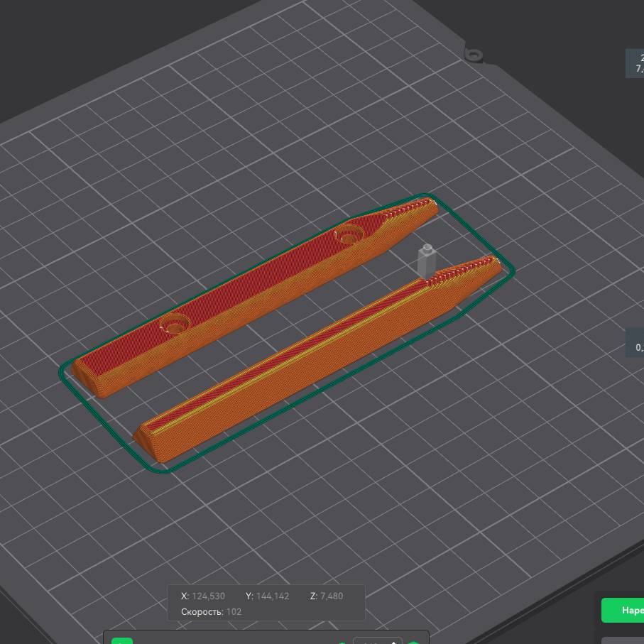Click the upper countersunk hole on the left part

(348, 233)
